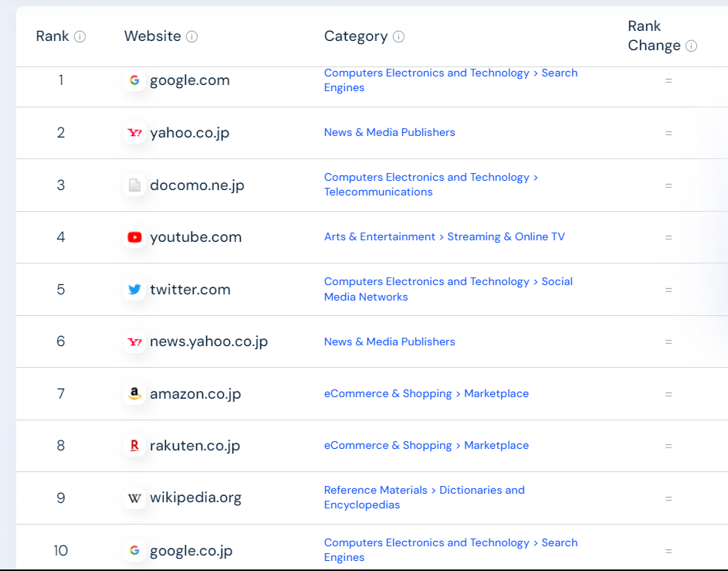Click the Rank column header
728x571 pixels.
coord(52,36)
